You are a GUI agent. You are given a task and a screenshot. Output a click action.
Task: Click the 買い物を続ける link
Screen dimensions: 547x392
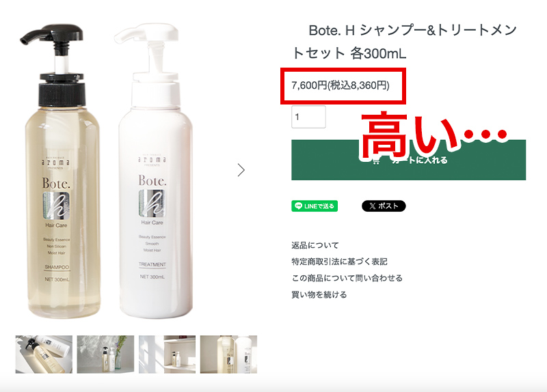click(x=319, y=295)
